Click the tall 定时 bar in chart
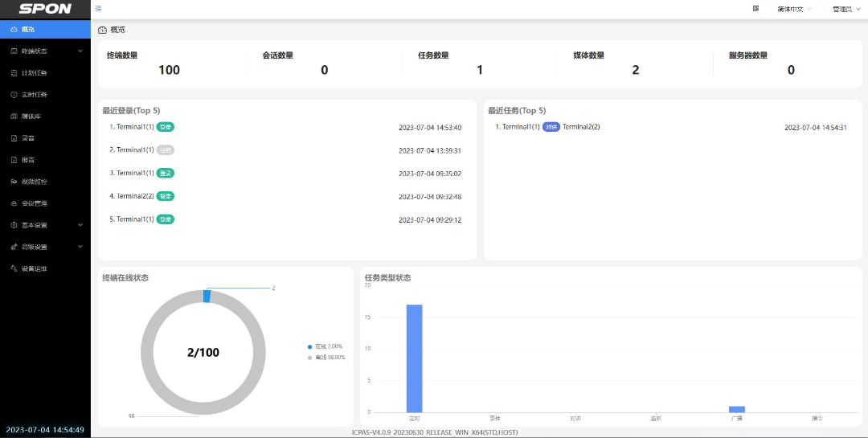 [414, 358]
